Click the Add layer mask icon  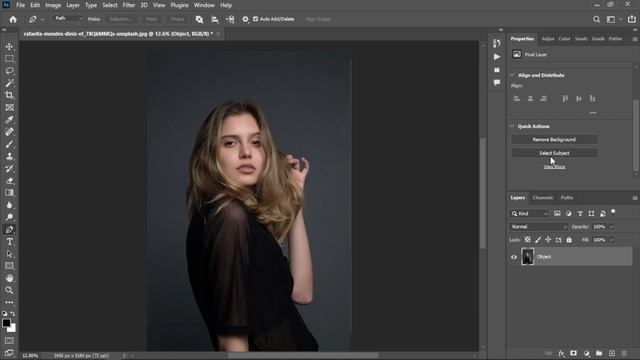[x=573, y=353]
